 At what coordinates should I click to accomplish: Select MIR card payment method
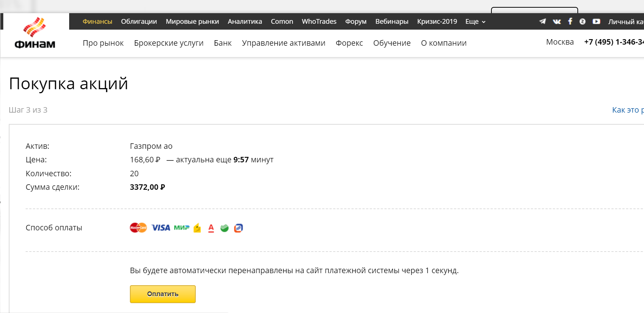(x=181, y=228)
